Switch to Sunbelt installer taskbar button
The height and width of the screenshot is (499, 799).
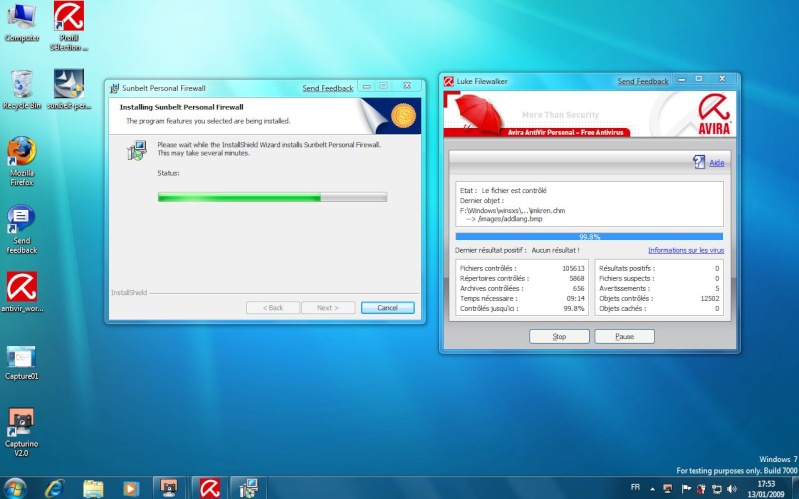point(248,488)
